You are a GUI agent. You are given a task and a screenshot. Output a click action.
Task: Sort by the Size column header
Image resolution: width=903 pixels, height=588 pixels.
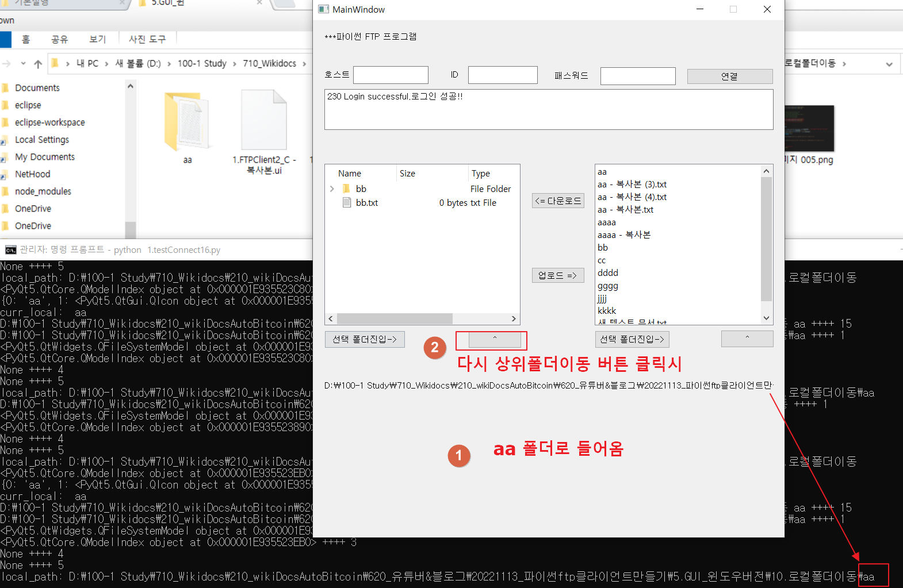point(407,173)
